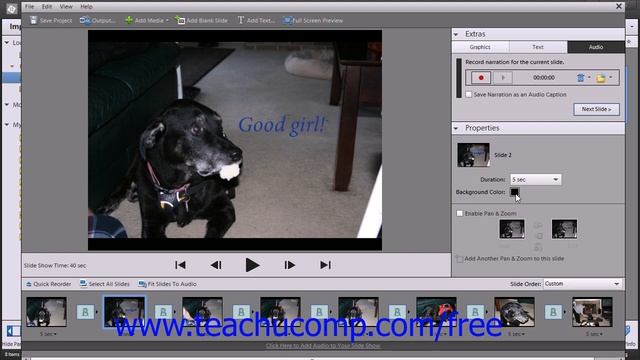Image resolution: width=640 pixels, height=360 pixels.
Task: Switch to the Graphics tab
Action: (480, 47)
